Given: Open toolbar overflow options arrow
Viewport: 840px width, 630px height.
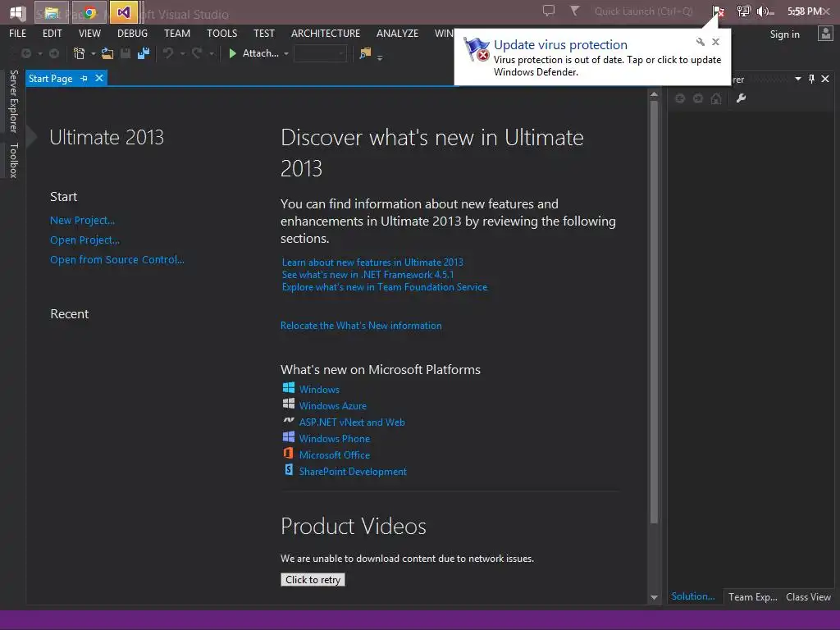Looking at the screenshot, I should coord(380,57).
